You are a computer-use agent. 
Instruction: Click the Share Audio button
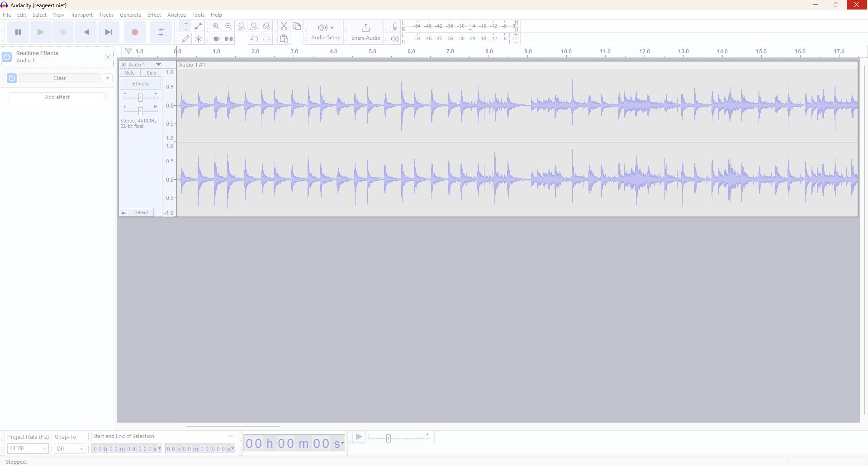[365, 32]
